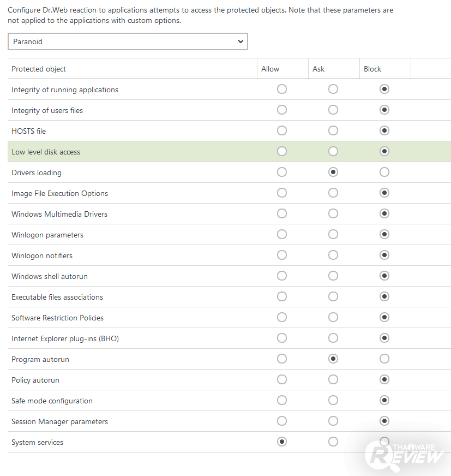Set Policy autorun to Allow
This screenshot has width=451, height=476.
tap(282, 379)
